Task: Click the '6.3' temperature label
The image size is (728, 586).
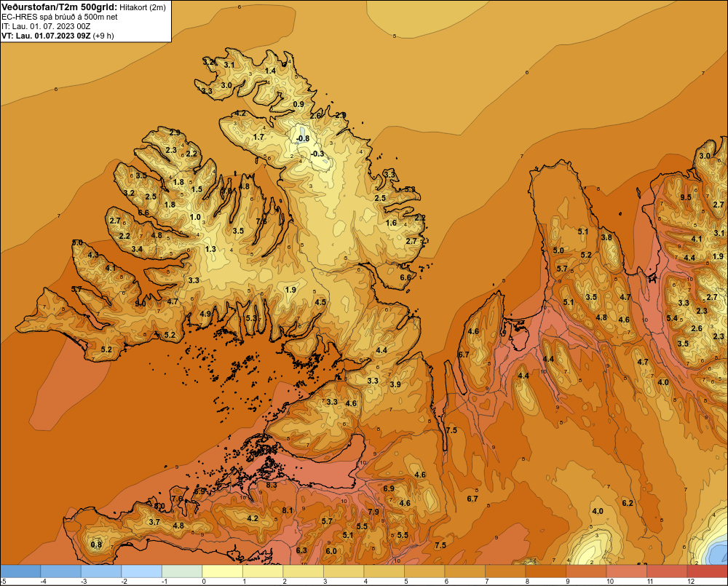Action: (301, 550)
